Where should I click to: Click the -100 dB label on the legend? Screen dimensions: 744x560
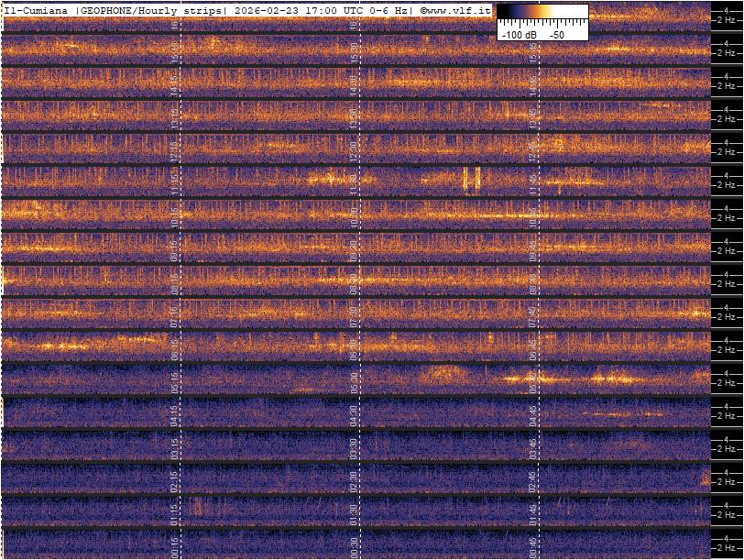coord(519,34)
